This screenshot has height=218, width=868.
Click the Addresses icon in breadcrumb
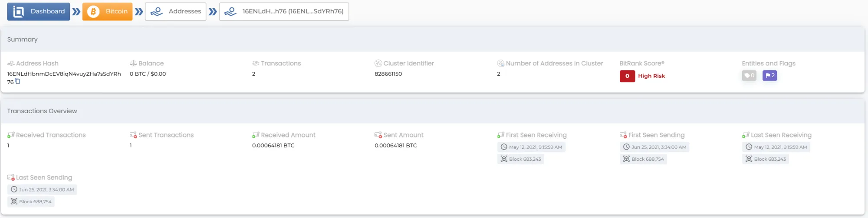coord(156,12)
